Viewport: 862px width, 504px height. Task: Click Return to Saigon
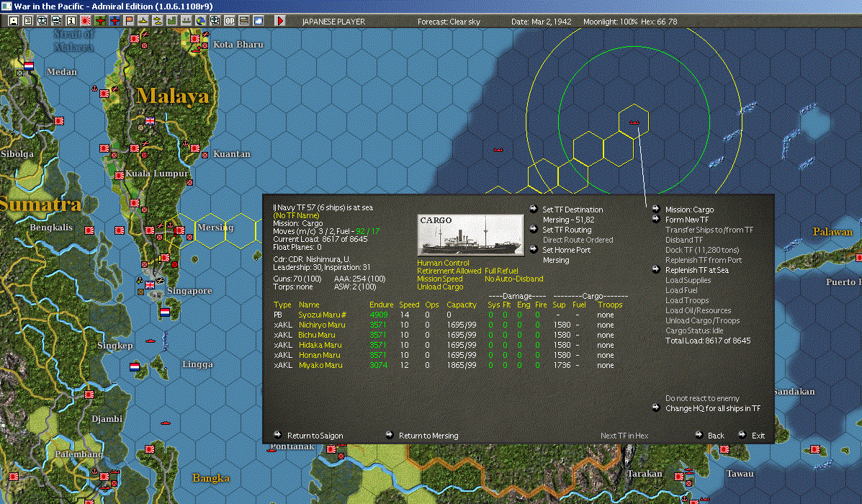315,436
